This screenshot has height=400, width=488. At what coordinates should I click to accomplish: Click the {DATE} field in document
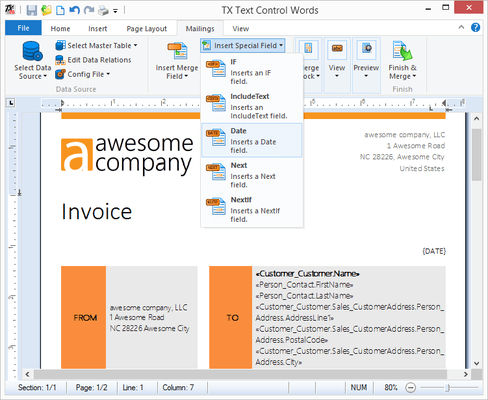pos(434,251)
